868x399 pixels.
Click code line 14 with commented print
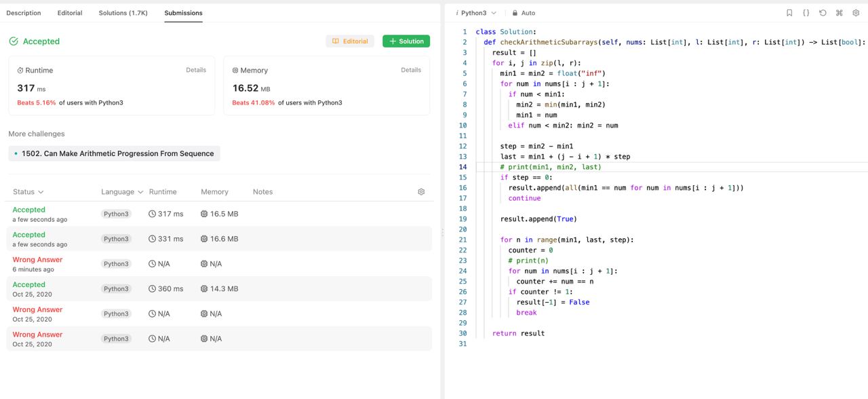(551, 167)
